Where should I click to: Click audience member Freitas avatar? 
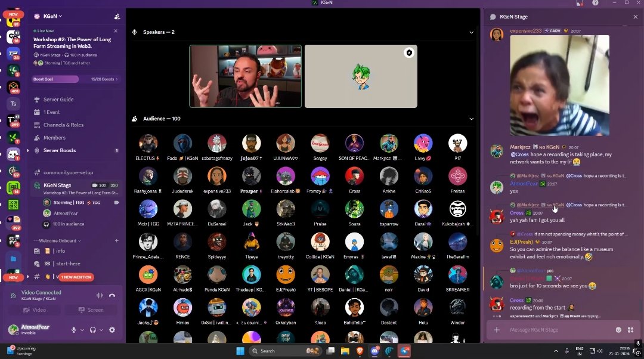(457, 177)
